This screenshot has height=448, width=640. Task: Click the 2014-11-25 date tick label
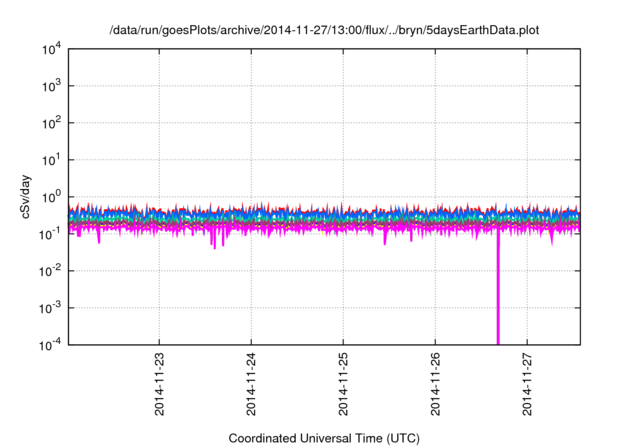343,384
